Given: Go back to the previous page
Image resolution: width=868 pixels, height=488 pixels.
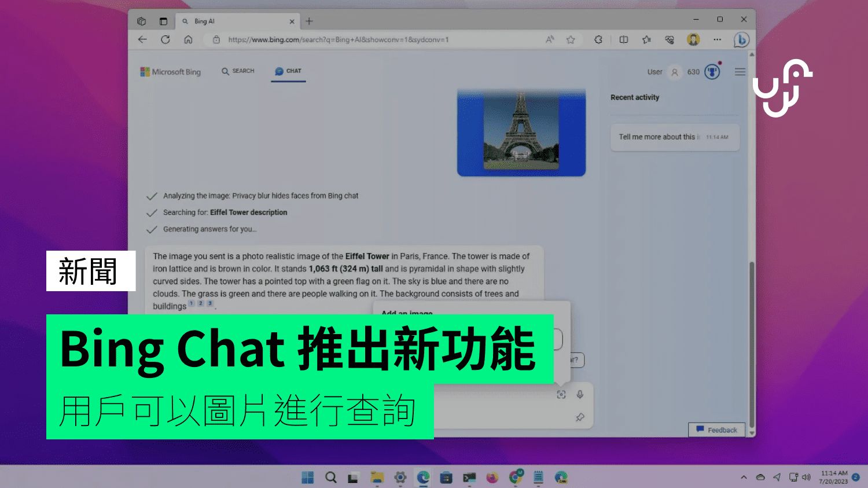Looking at the screenshot, I should pos(142,39).
